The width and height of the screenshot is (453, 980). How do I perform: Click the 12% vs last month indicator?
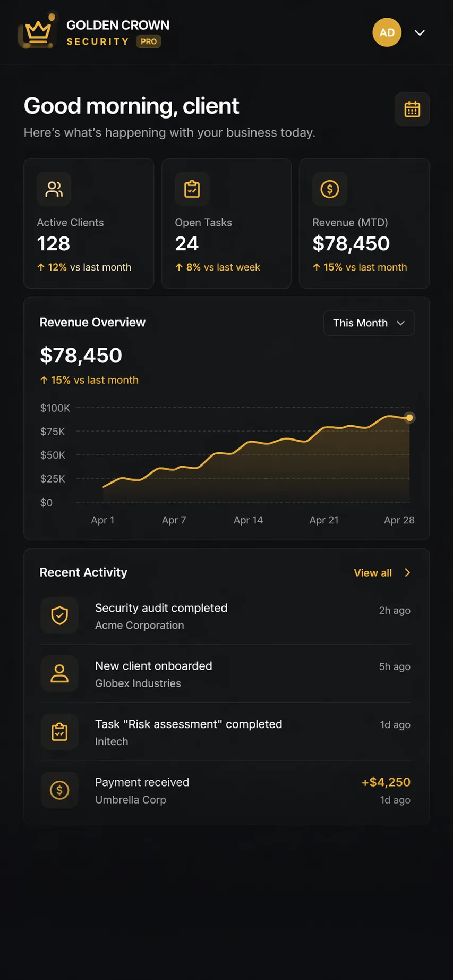[84, 267]
